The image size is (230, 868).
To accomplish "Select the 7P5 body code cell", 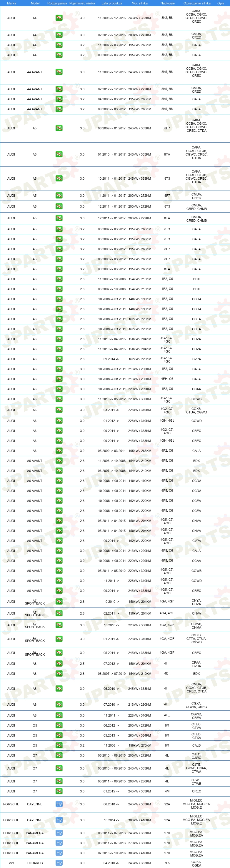I will click(x=167, y=863).
